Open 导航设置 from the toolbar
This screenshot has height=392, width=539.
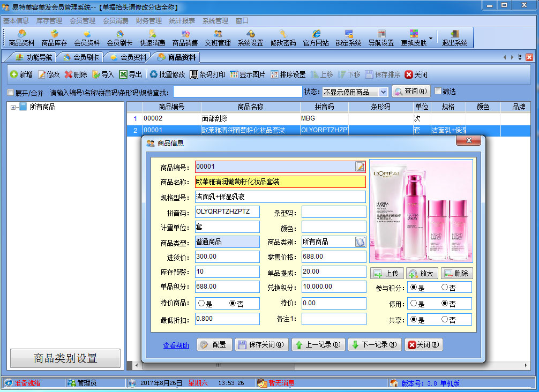(381, 38)
